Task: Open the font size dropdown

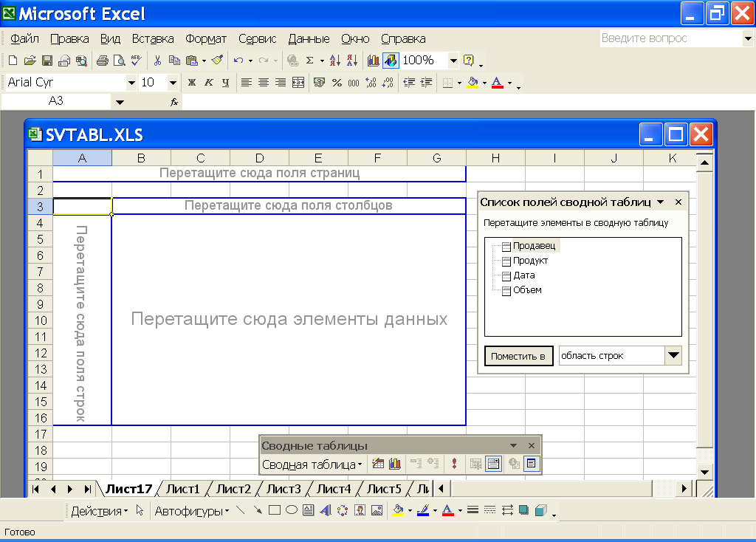Action: coord(173,83)
